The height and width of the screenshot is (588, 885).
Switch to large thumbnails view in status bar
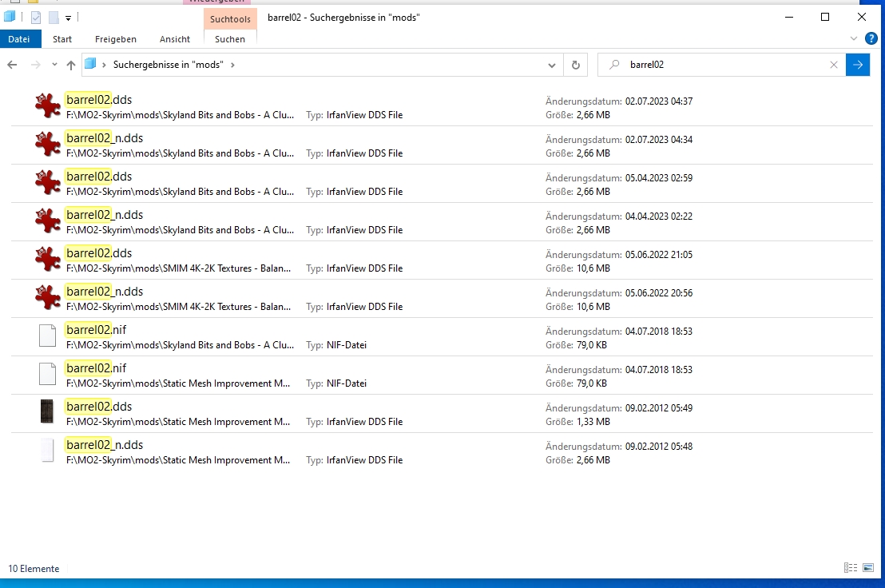point(869,568)
